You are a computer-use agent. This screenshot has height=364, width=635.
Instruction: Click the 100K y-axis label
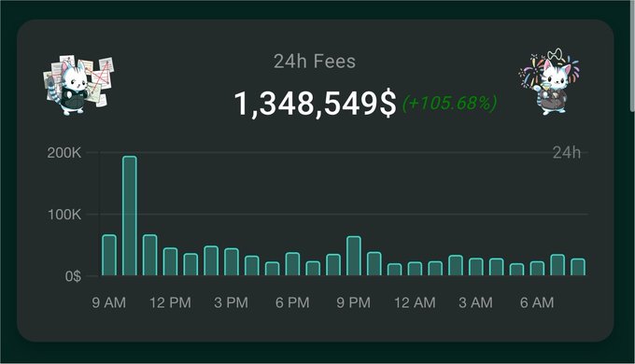coord(64,215)
